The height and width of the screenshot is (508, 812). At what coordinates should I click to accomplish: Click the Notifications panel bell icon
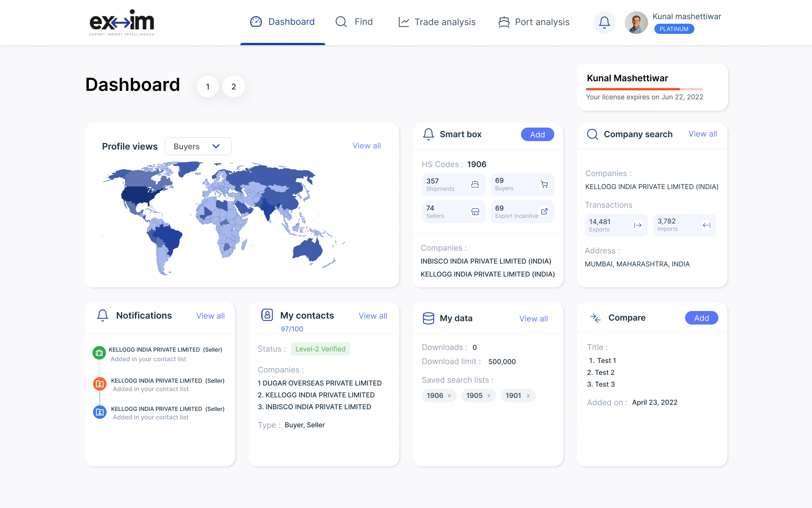(x=102, y=316)
